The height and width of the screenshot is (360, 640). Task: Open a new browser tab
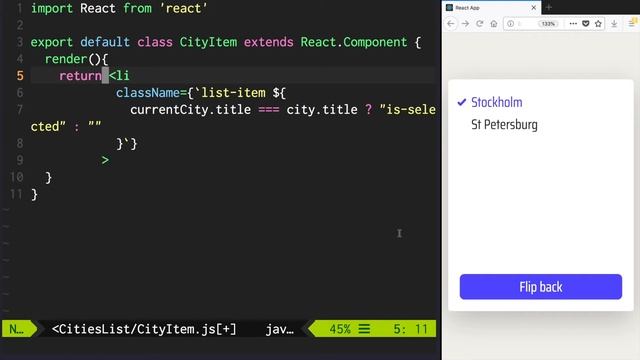[x=549, y=7]
